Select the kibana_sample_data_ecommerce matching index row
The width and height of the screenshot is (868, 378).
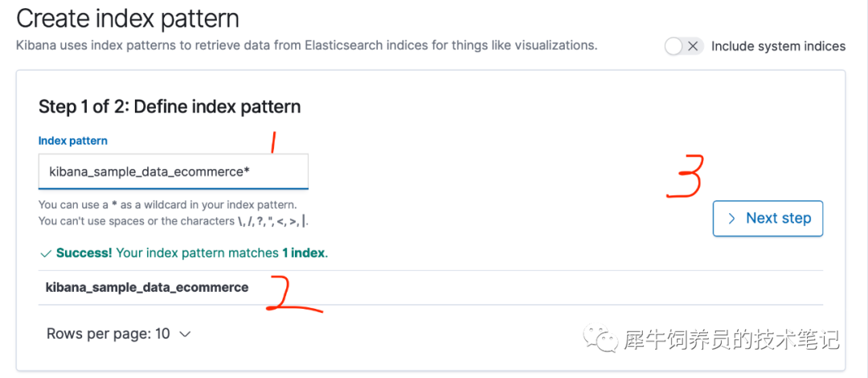(147, 287)
